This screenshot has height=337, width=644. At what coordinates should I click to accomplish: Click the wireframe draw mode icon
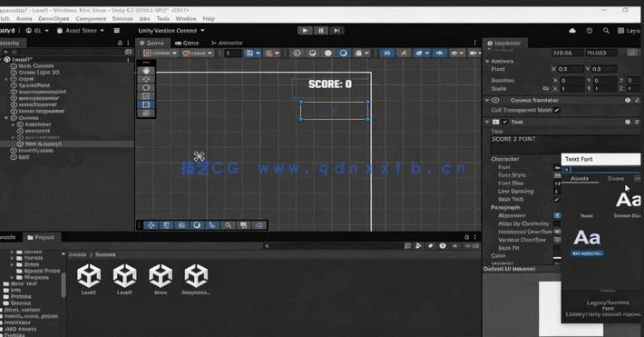coord(297,53)
